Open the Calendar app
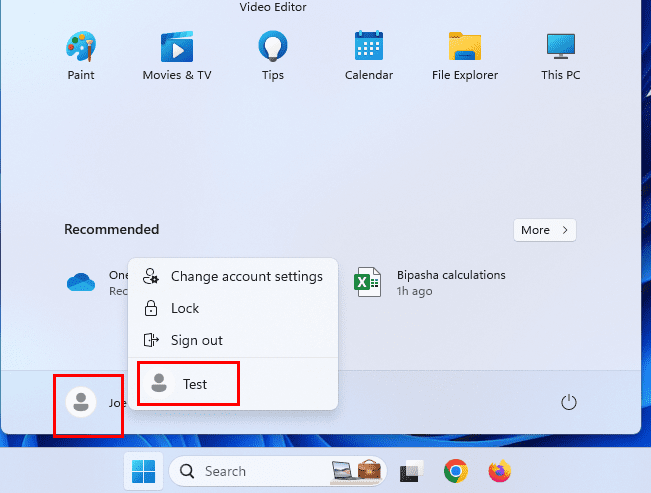Screen dimensions: 651x493 tap(369, 55)
